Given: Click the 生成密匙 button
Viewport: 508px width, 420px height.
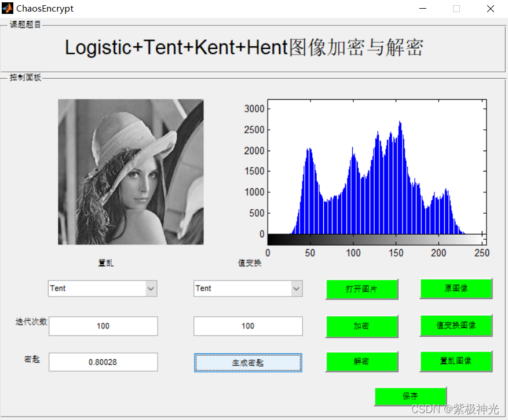Looking at the screenshot, I should [x=248, y=363].
